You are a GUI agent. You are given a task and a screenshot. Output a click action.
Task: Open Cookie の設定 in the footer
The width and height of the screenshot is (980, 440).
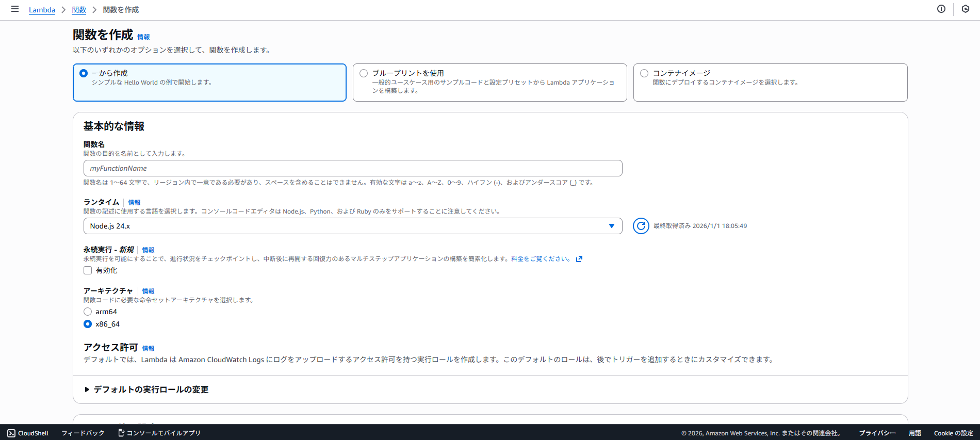coord(953,433)
